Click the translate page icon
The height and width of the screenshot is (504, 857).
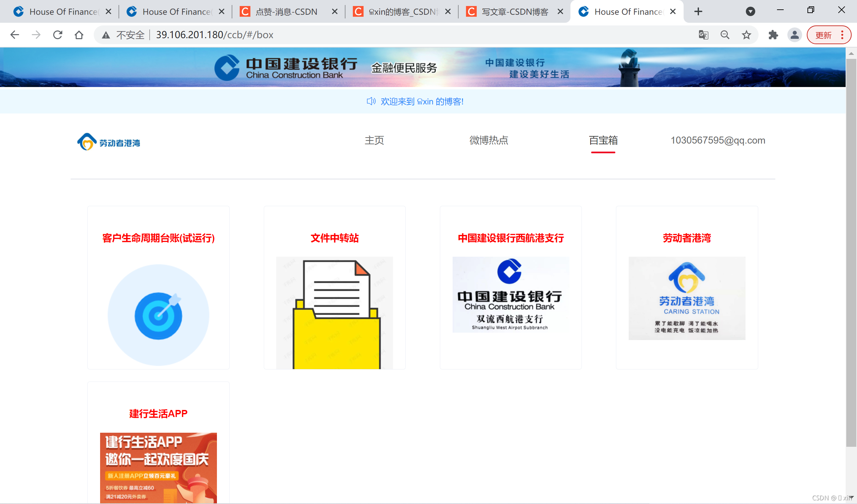703,35
